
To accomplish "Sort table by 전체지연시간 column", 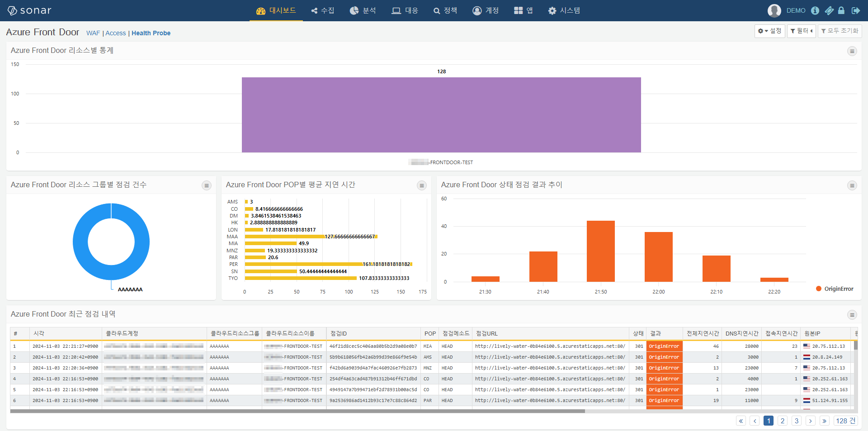I will point(702,333).
